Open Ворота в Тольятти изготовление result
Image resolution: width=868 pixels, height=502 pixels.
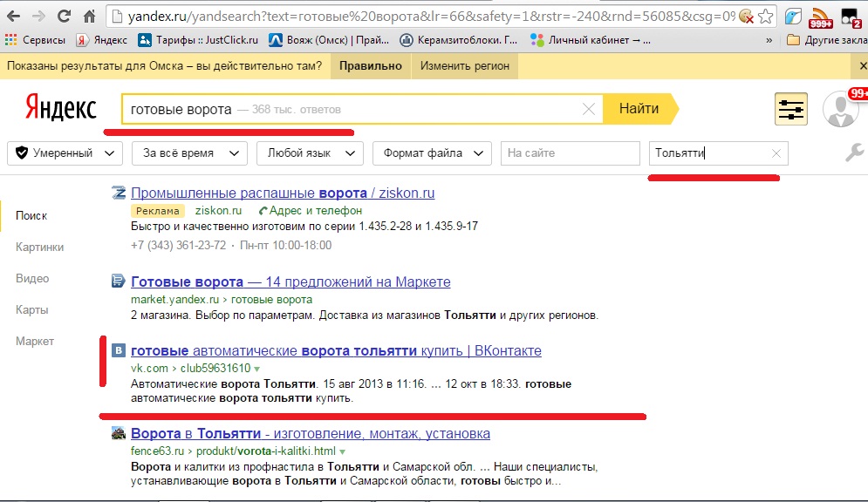pos(311,433)
